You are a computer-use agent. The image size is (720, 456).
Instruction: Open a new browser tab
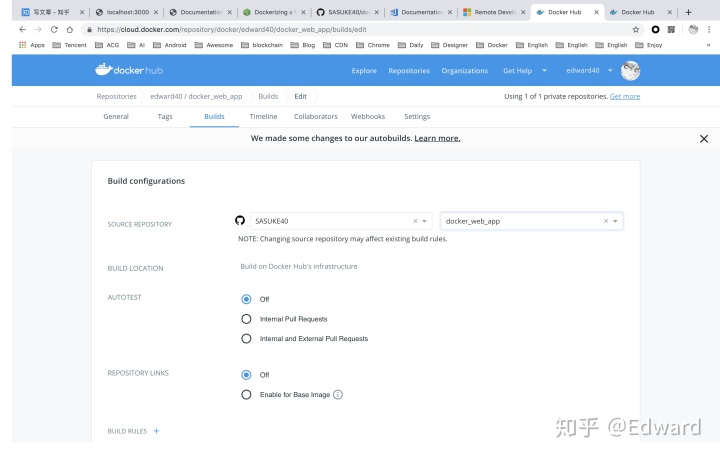click(x=688, y=12)
